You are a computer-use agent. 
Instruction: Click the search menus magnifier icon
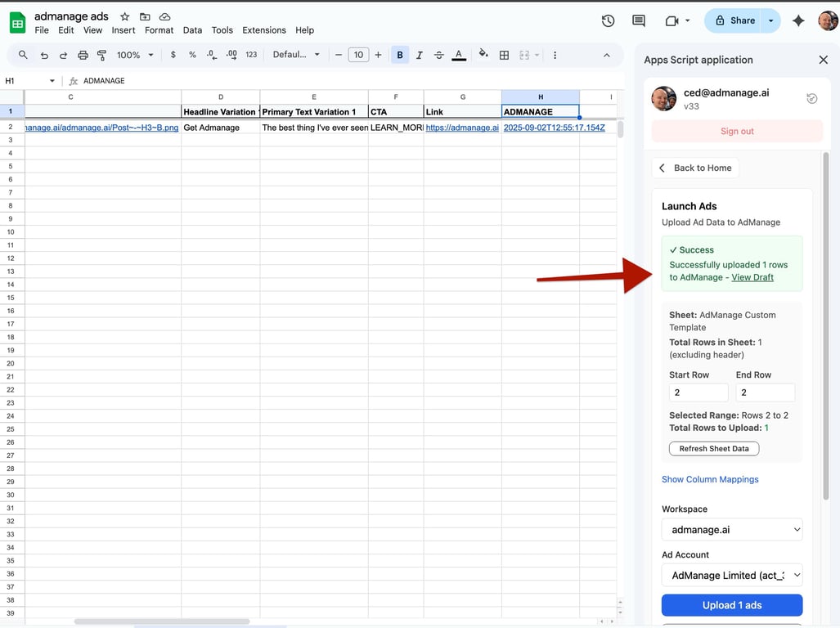[x=23, y=55]
